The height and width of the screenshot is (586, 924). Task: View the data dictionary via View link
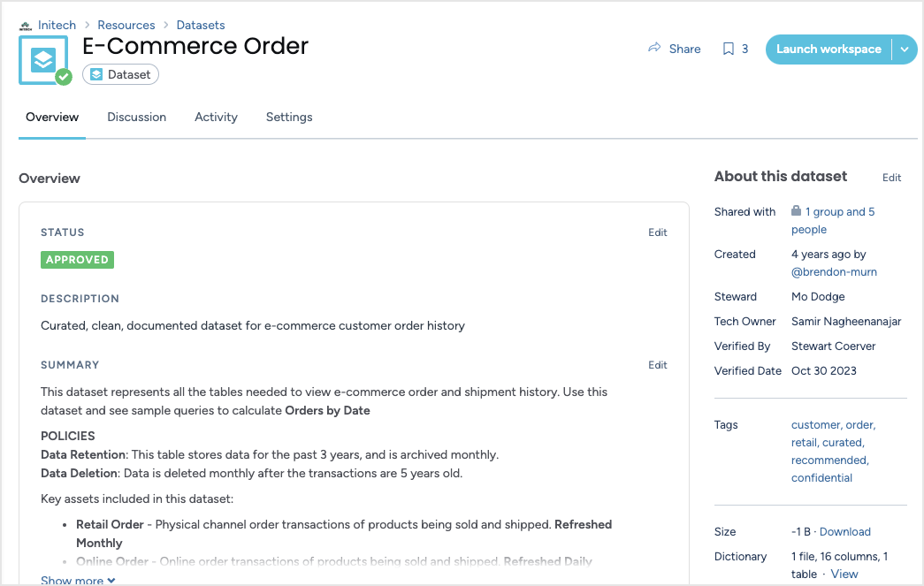(x=844, y=575)
